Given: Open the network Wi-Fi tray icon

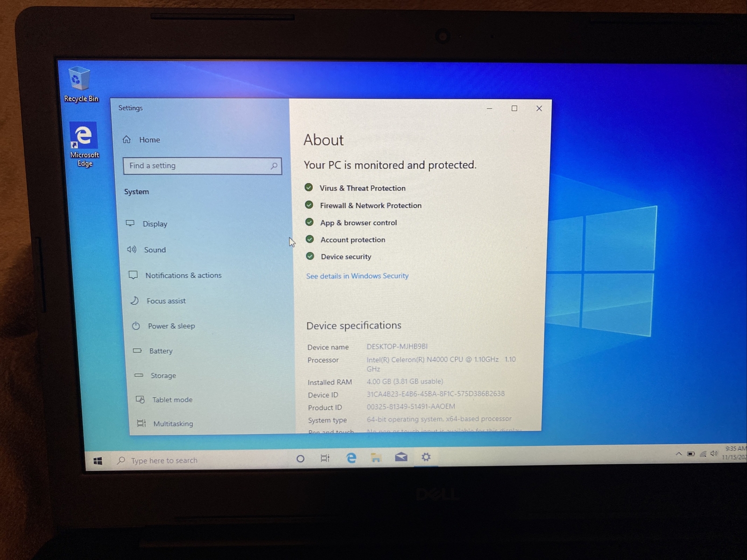Looking at the screenshot, I should (703, 454).
